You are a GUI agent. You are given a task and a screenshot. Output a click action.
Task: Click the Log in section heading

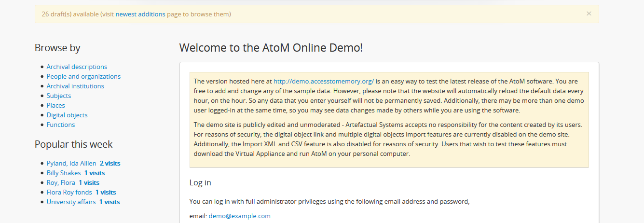(200, 182)
